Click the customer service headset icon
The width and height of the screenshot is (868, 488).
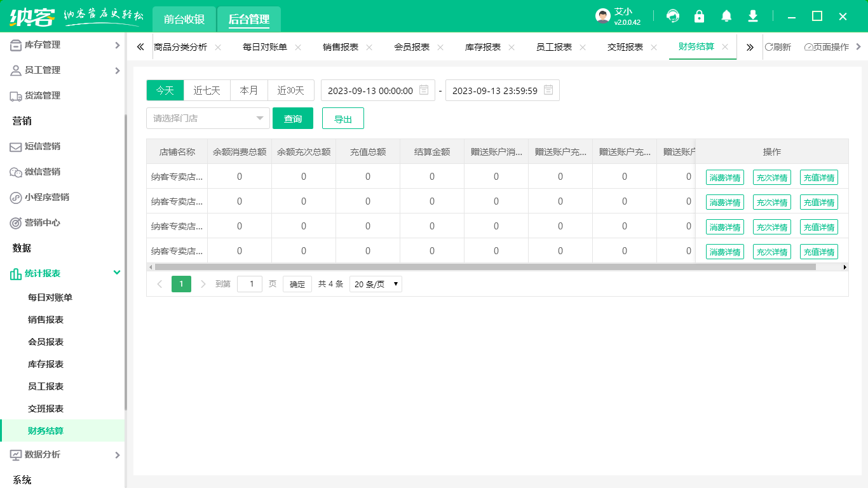pos(673,17)
